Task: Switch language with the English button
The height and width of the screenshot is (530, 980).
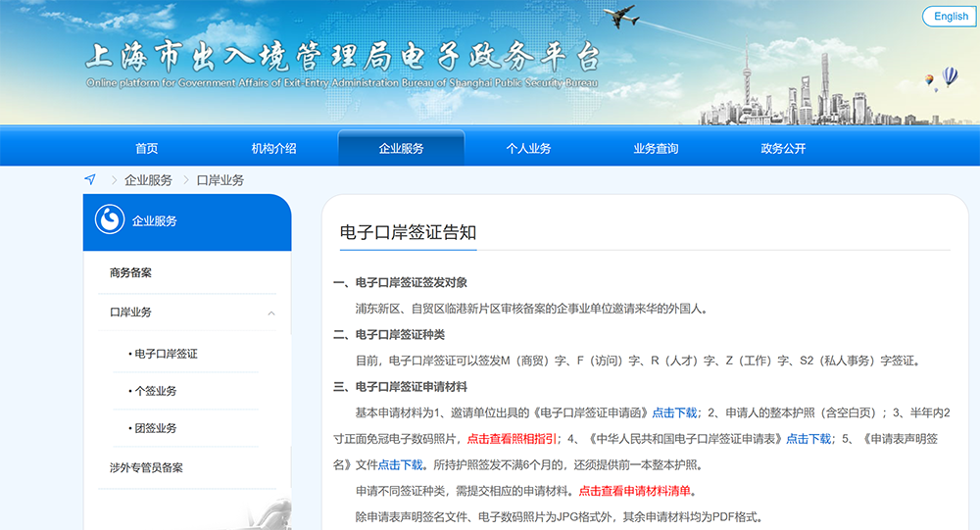Action: 950,17
